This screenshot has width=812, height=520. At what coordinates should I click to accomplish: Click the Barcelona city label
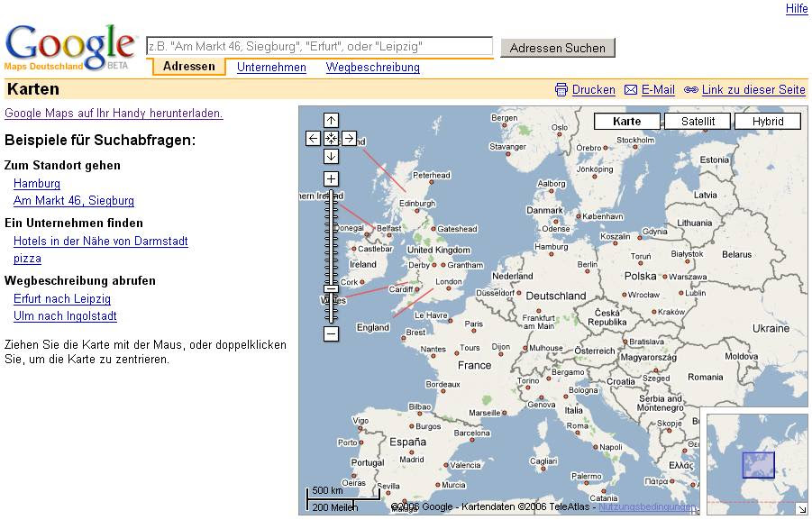pos(471,433)
